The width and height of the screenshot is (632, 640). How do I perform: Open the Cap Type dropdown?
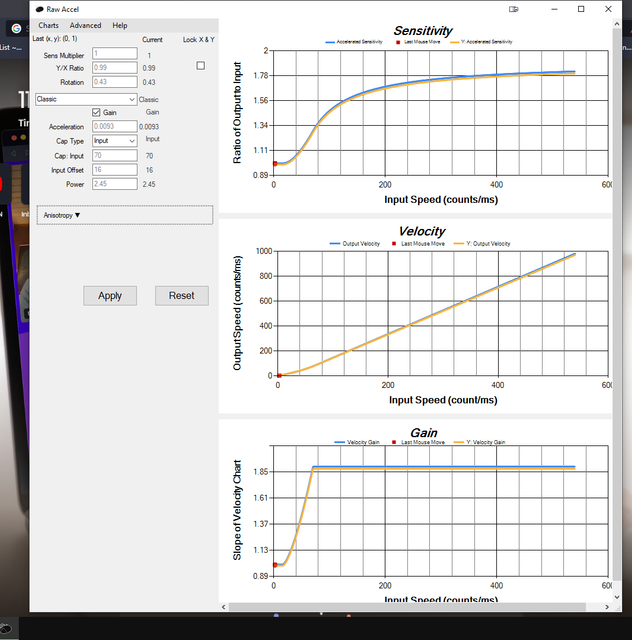(x=114, y=141)
